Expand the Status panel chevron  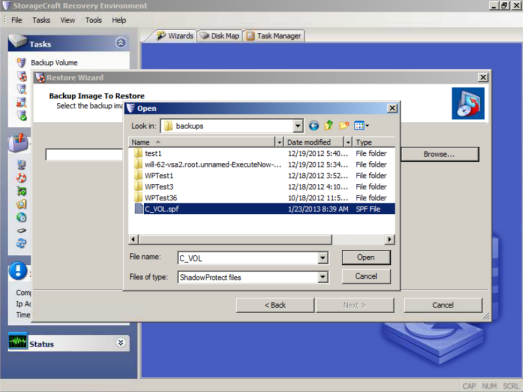120,343
